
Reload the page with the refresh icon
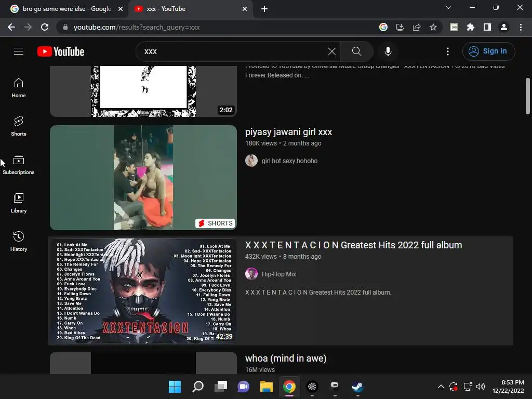45,27
